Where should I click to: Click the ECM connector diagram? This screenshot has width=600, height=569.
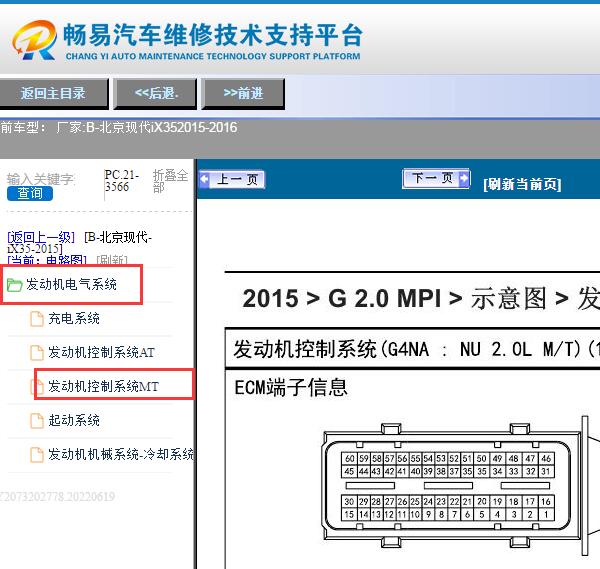coord(459,486)
